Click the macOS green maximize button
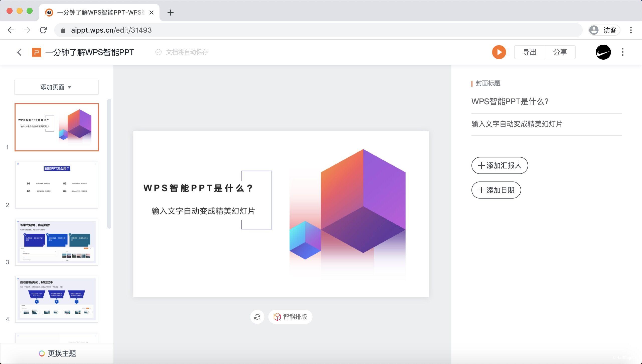 tap(30, 11)
